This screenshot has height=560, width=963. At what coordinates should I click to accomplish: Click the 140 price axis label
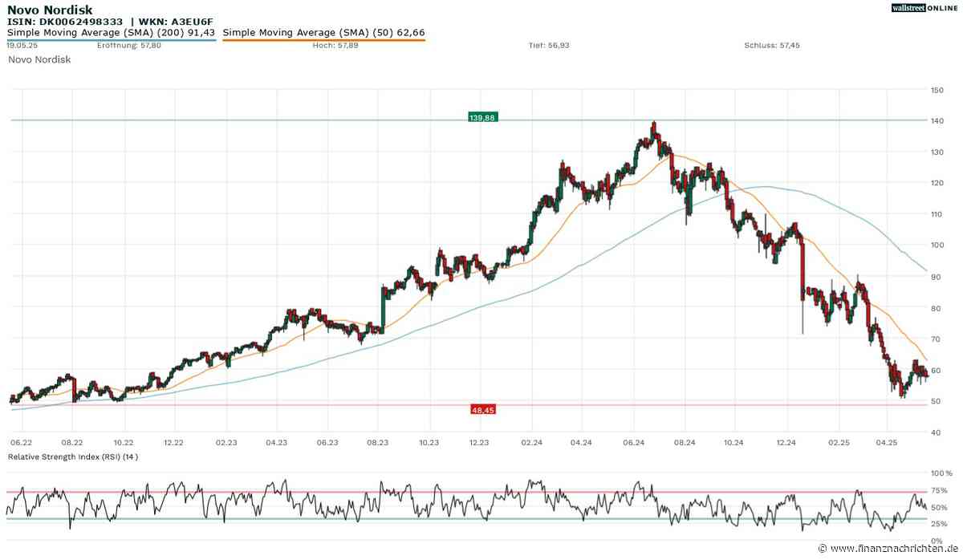coord(937,121)
